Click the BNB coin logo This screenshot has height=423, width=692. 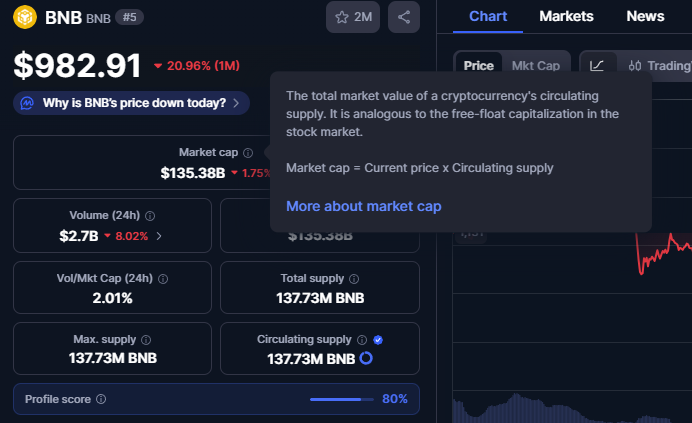[26, 17]
